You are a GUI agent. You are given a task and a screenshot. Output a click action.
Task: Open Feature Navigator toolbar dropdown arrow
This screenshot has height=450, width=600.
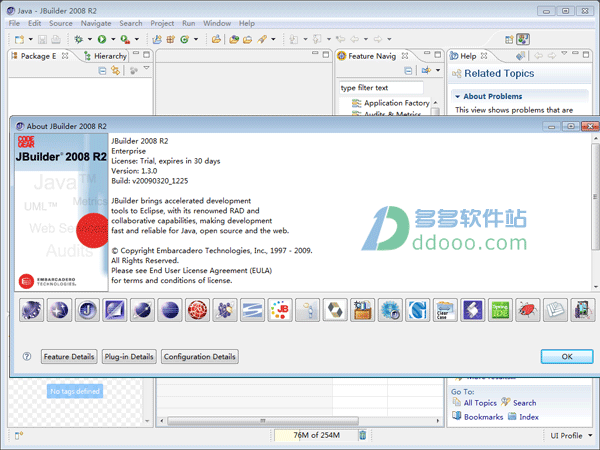pyautogui.click(x=438, y=70)
